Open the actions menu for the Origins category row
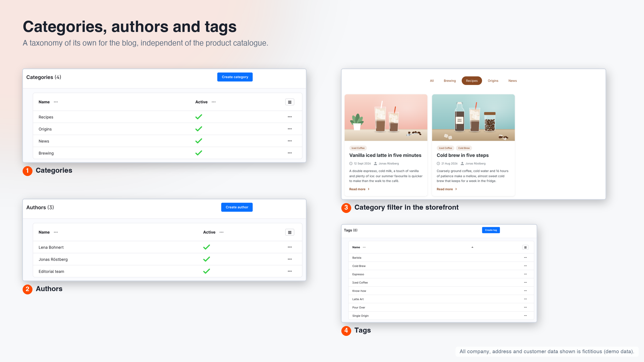Viewport: 644px width, 362px height. click(x=290, y=129)
